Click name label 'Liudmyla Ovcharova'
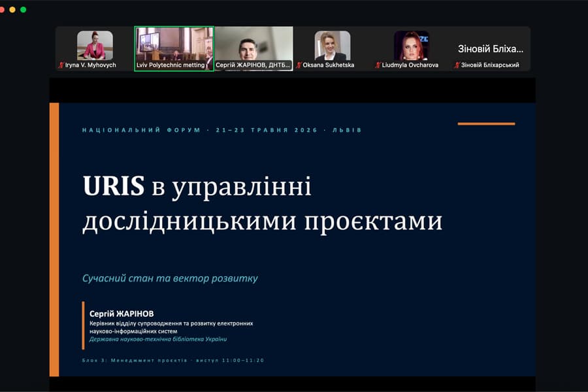588x392 pixels. click(x=410, y=65)
